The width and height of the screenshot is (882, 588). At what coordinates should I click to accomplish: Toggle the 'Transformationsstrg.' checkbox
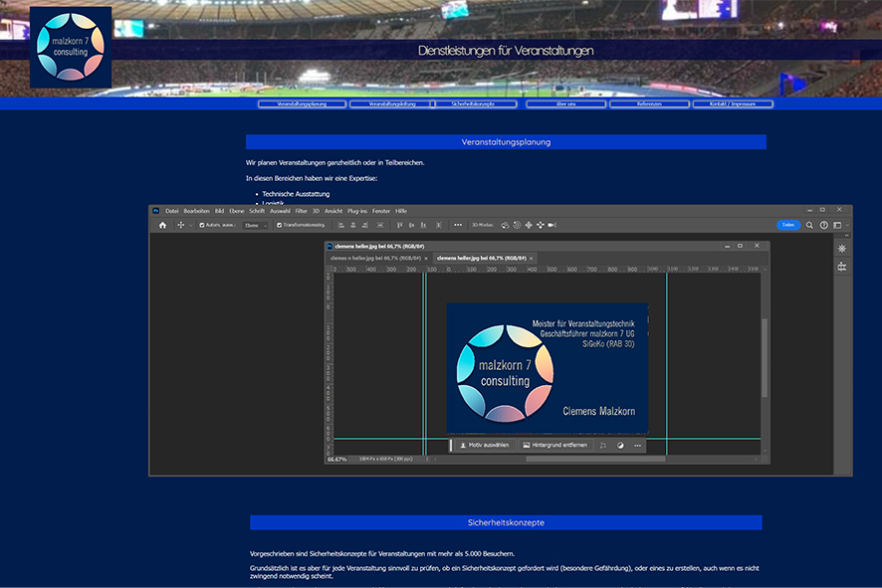point(278,225)
